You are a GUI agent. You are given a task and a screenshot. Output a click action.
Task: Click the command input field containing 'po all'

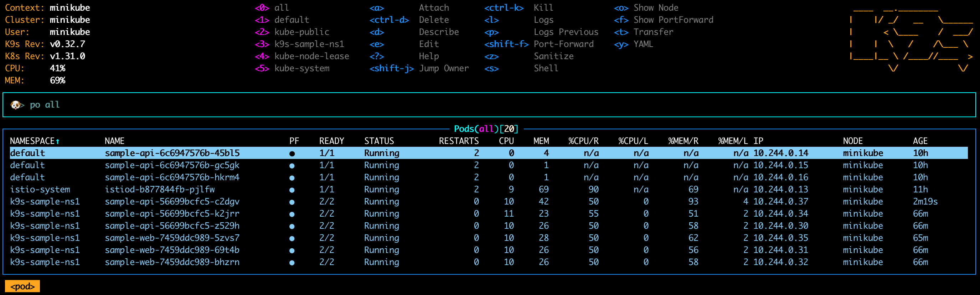(x=489, y=105)
